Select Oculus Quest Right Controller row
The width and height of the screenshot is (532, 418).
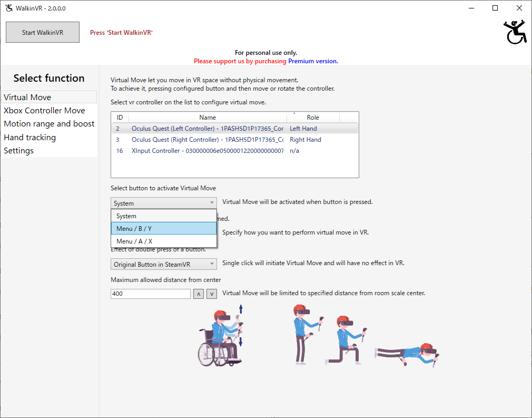234,140
